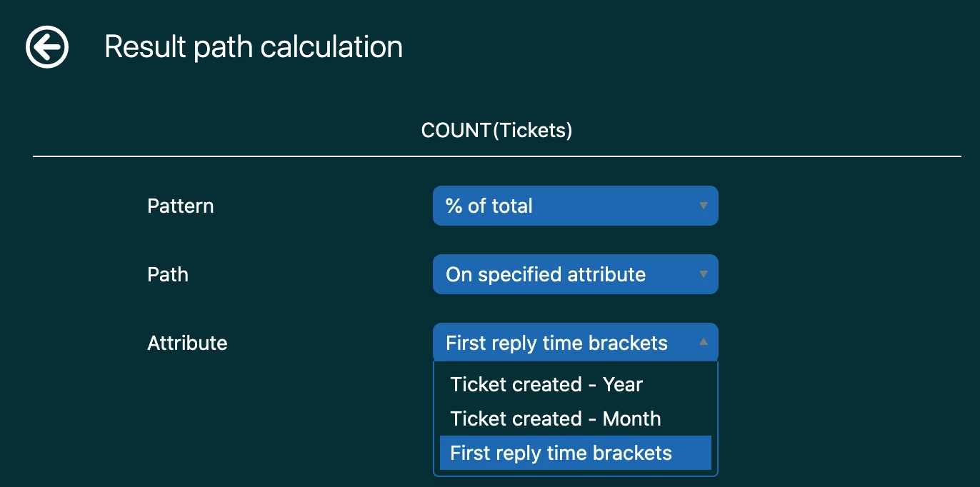Select "Ticket created - Year" option

[546, 384]
